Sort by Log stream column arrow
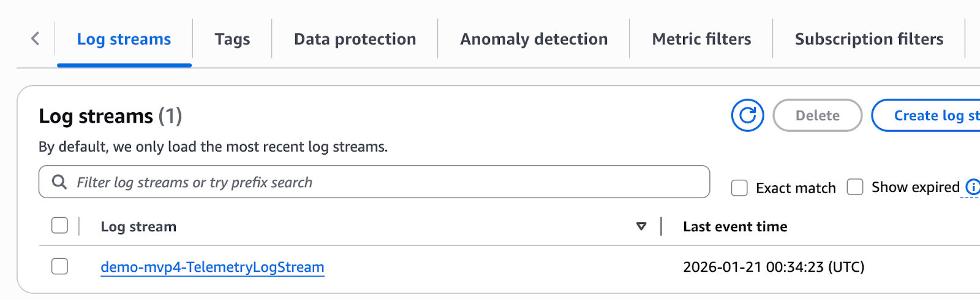This screenshot has width=980, height=300. [641, 226]
